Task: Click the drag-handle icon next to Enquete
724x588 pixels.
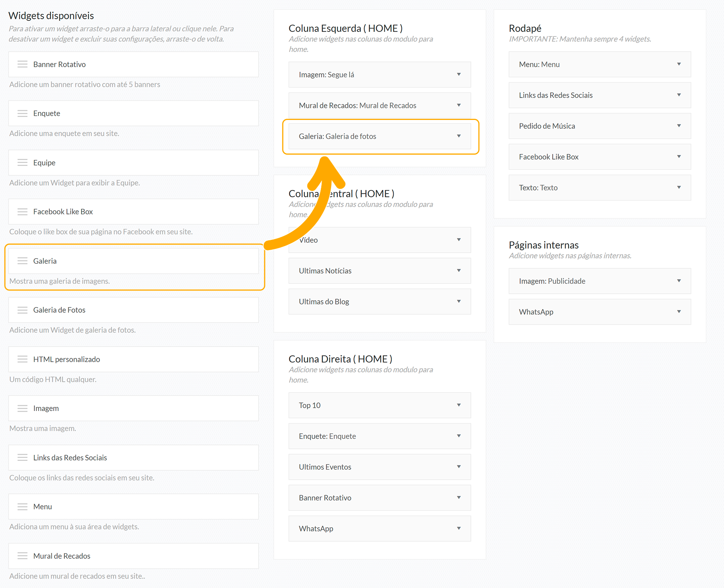Action: pos(22,114)
